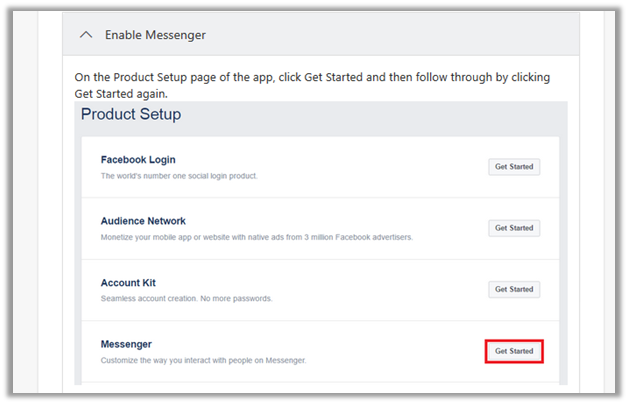Select the Account Kit product title

pos(128,283)
